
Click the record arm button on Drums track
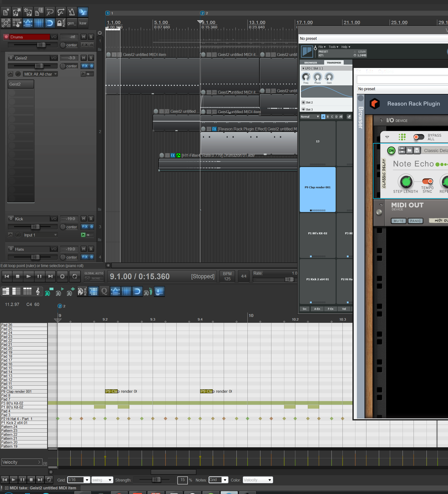coord(6,37)
